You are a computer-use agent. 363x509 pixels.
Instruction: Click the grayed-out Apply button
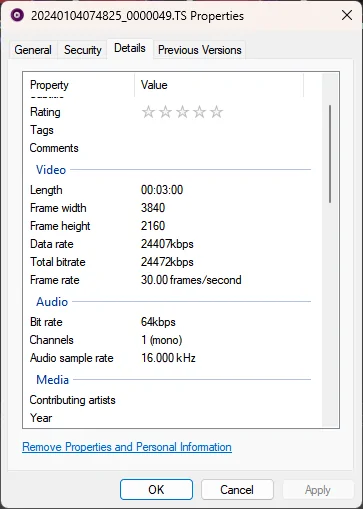(x=318, y=490)
